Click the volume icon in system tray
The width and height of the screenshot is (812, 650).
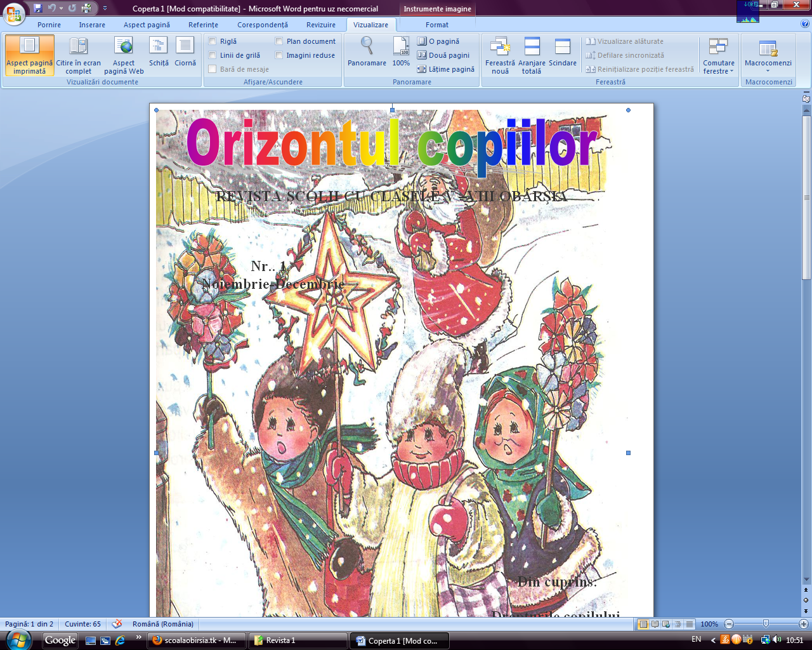(777, 640)
